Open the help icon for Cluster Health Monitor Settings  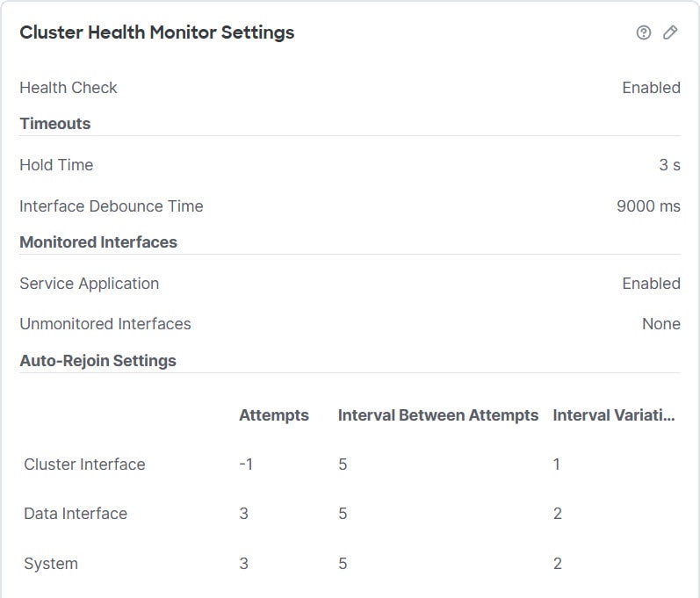(x=643, y=32)
